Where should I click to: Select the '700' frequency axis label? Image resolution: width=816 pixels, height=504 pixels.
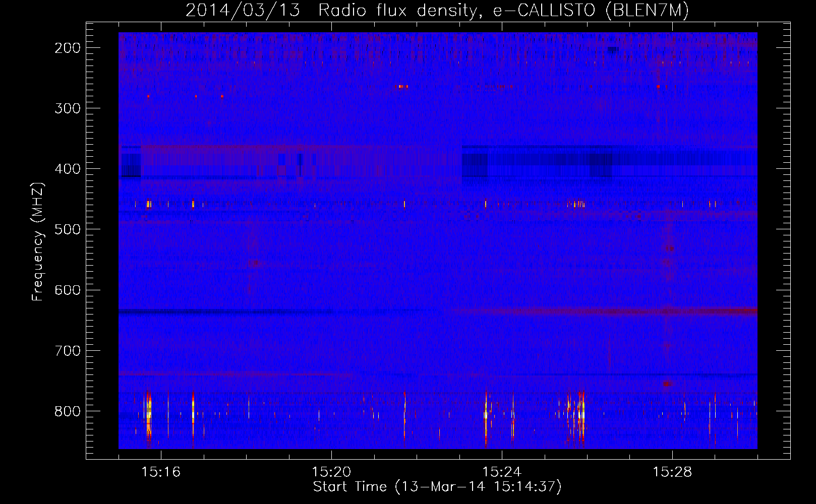coord(68,350)
